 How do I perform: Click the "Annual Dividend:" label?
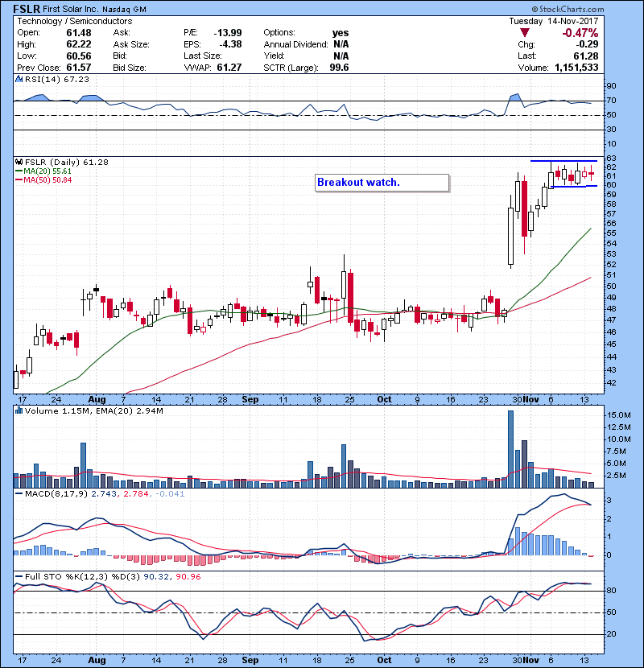(295, 44)
